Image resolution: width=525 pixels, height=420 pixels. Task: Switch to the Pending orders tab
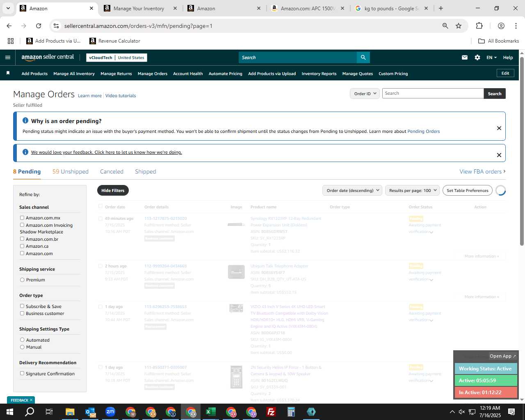27,171
